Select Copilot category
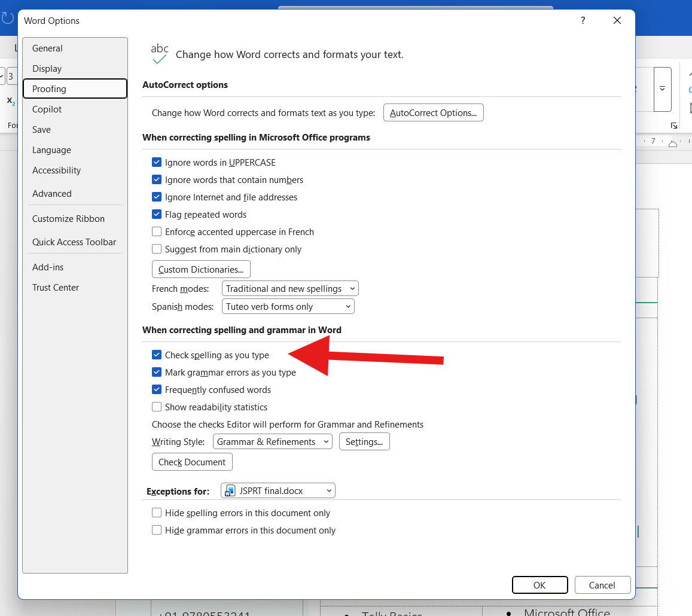 [x=75, y=109]
